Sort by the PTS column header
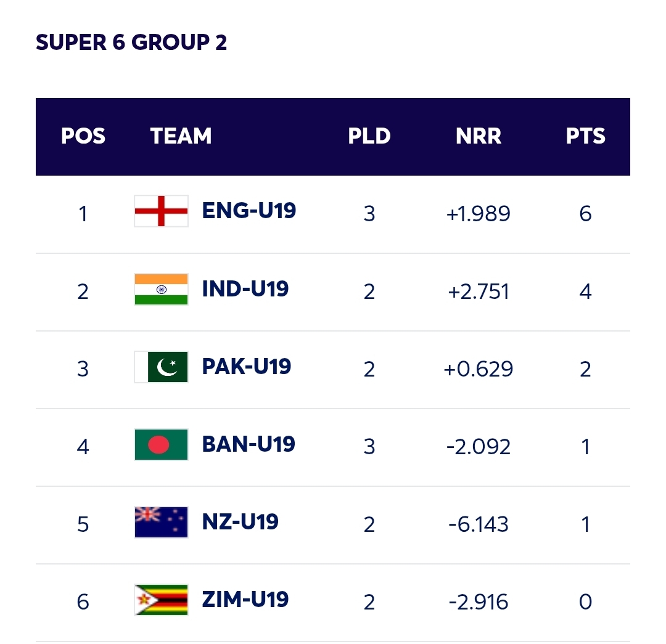Viewport: 666px width, 644px height. [x=586, y=136]
